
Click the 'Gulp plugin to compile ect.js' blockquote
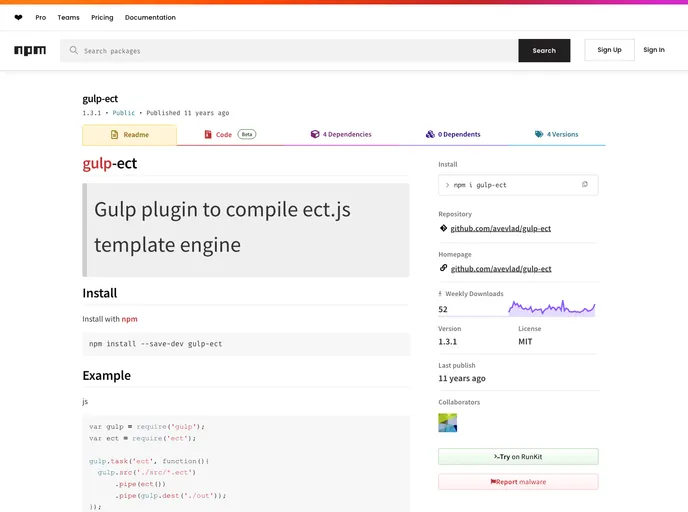click(x=246, y=230)
